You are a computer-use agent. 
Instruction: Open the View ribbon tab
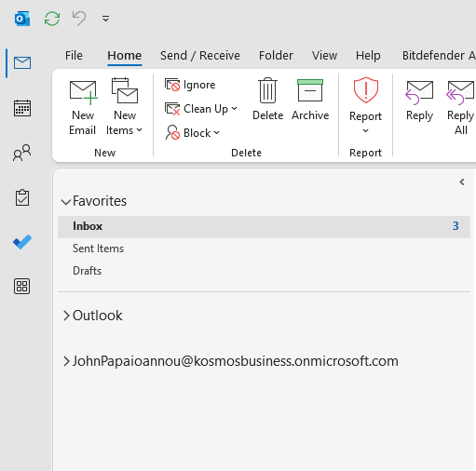[324, 56]
